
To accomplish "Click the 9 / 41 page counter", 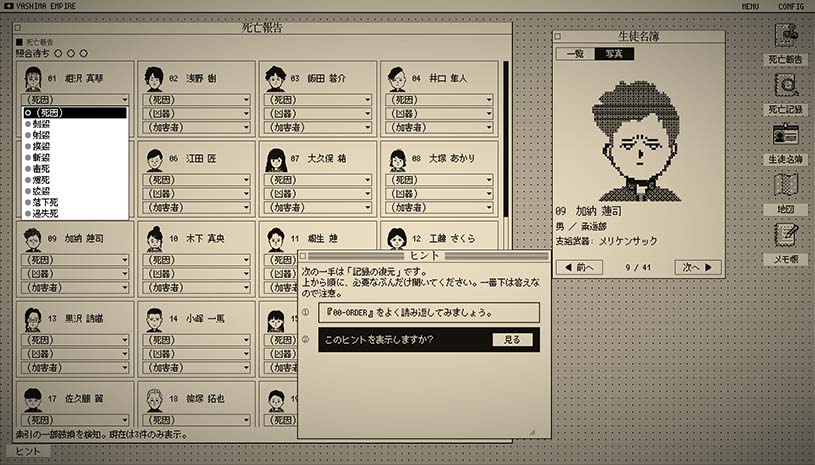I will 638,268.
